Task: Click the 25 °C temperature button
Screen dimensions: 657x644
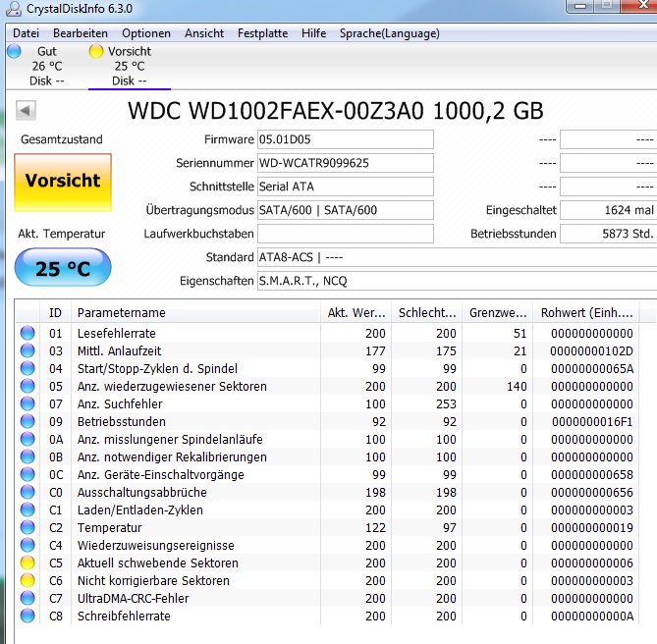Action: tap(63, 267)
